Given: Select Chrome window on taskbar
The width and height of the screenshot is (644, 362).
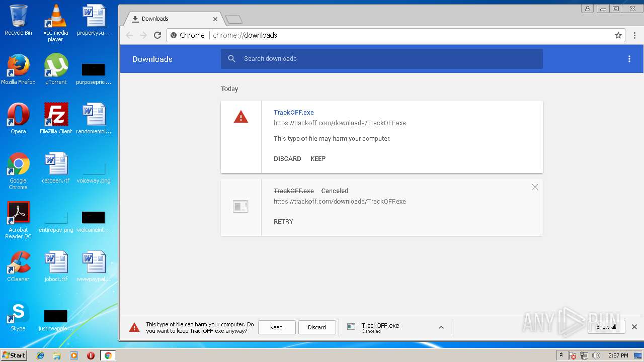Looking at the screenshot, I should click(x=108, y=355).
